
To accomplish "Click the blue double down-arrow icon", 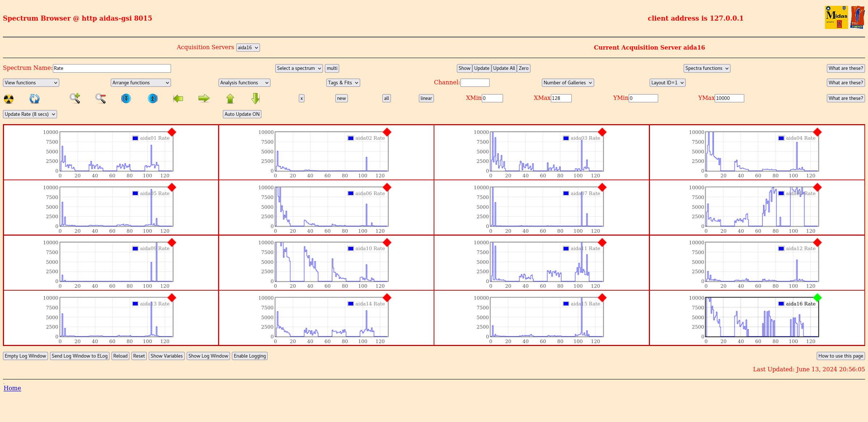I will [126, 98].
